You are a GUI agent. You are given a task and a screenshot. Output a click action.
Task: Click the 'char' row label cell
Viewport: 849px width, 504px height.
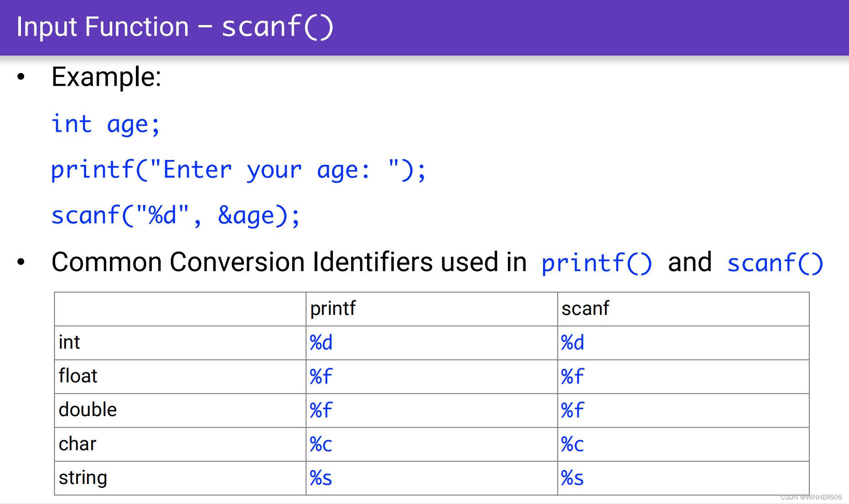180,444
